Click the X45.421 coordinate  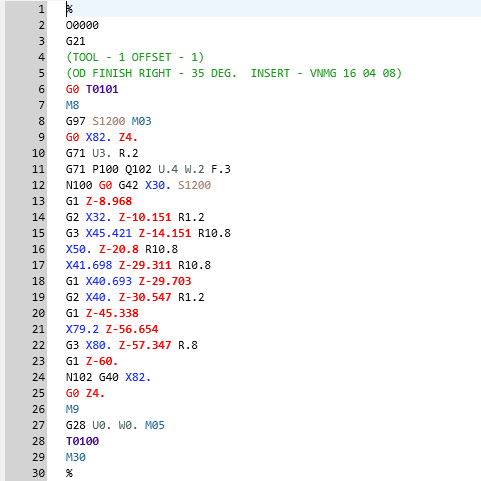pyautogui.click(x=109, y=233)
